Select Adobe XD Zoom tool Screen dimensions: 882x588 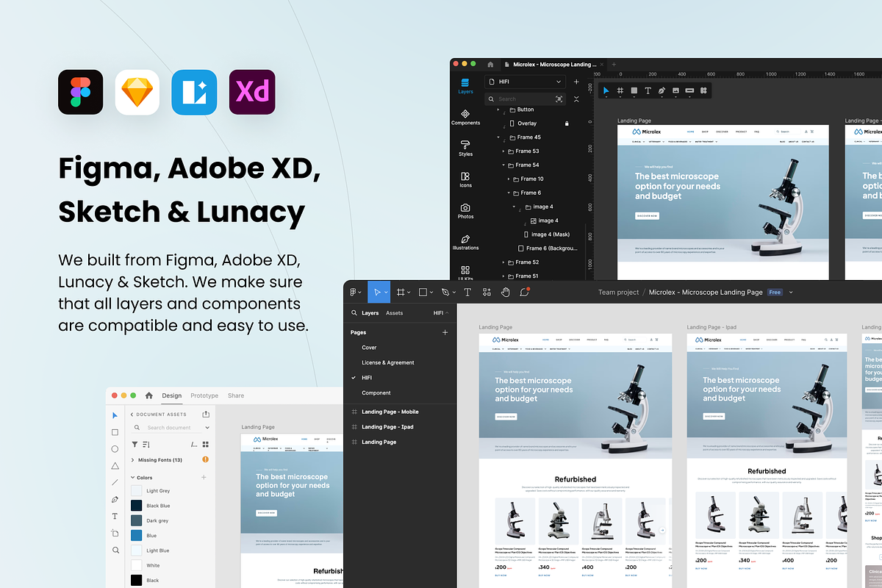pos(115,550)
